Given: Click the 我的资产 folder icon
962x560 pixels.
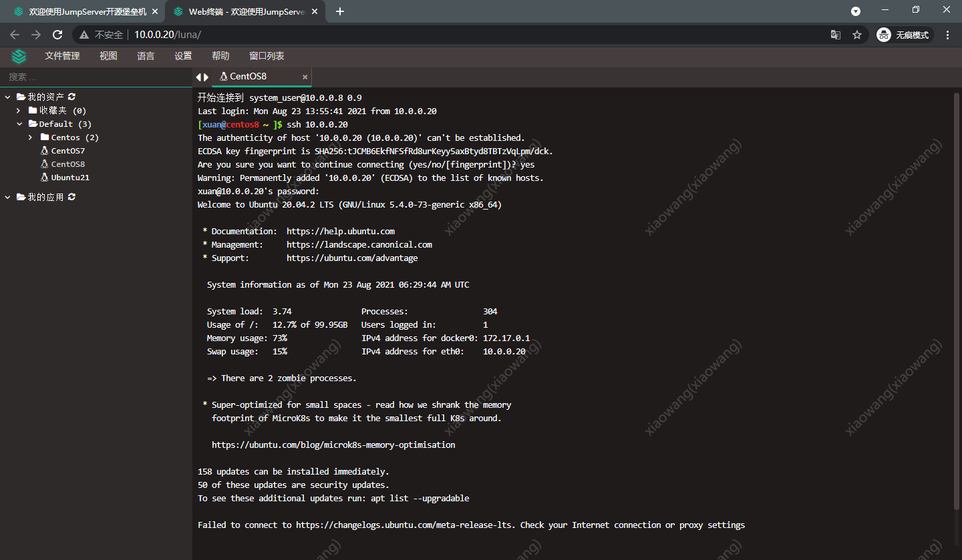Looking at the screenshot, I should coord(21,97).
